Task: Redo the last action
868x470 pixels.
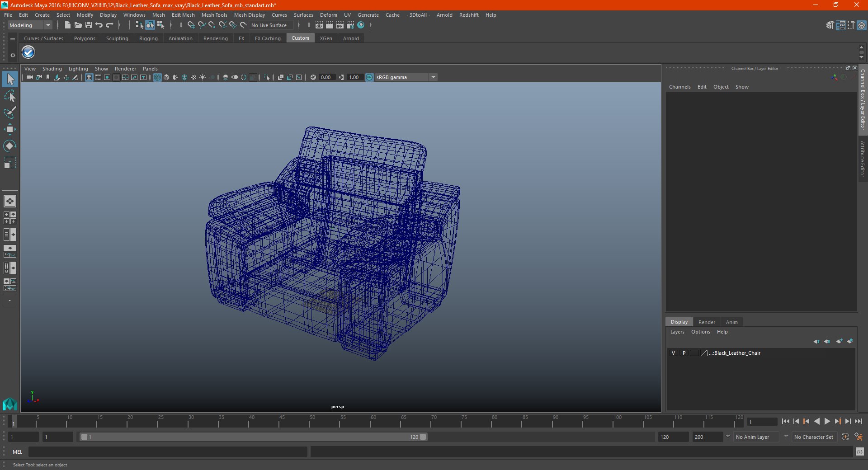Action: [109, 25]
